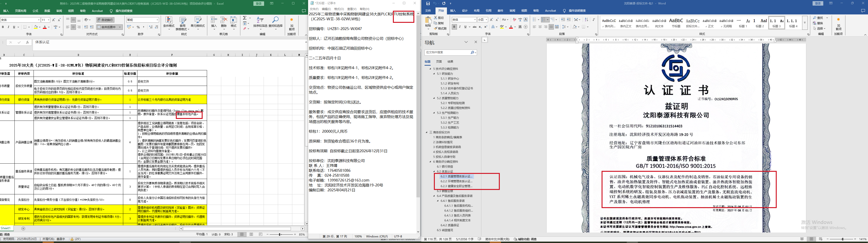Click Word's clear formatting eraser icon

[x=514, y=20]
